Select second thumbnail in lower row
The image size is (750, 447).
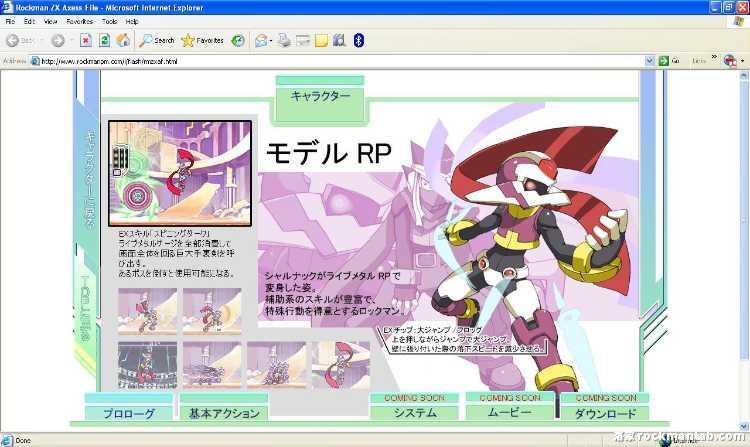(212, 365)
